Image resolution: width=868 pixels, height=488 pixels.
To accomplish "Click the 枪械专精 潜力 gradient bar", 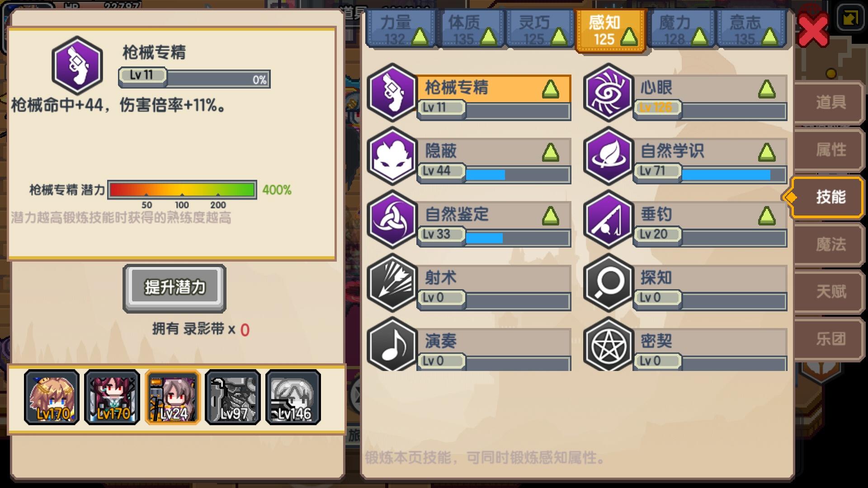I will [x=182, y=190].
